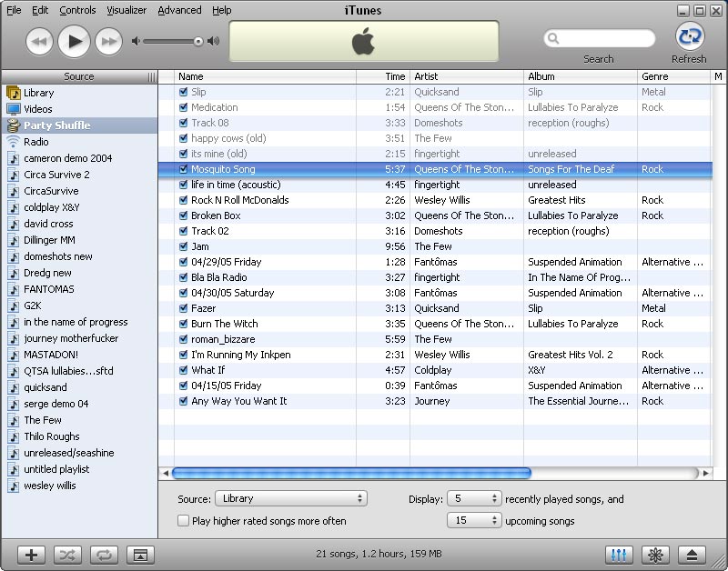
Task: Open the Source dropdown showing Library
Action: point(290,498)
